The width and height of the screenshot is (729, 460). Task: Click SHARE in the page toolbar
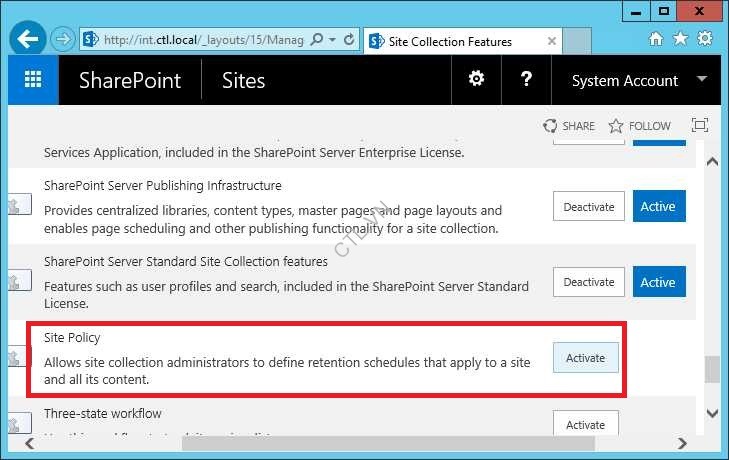pyautogui.click(x=569, y=126)
